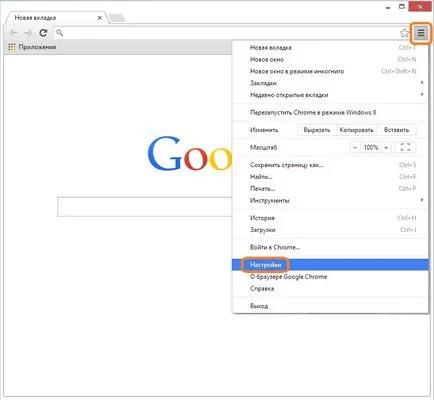The width and height of the screenshot is (434, 400).
Task: Click the Вырезать button
Action: 317,130
